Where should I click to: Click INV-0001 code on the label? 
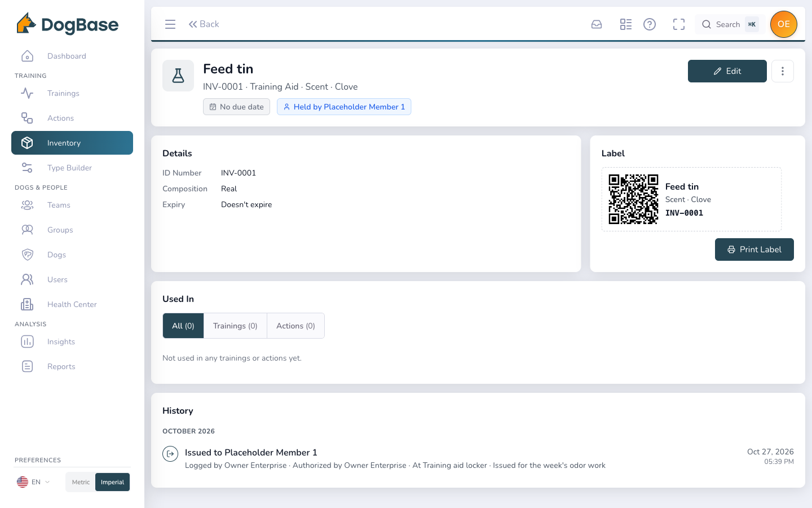point(684,213)
